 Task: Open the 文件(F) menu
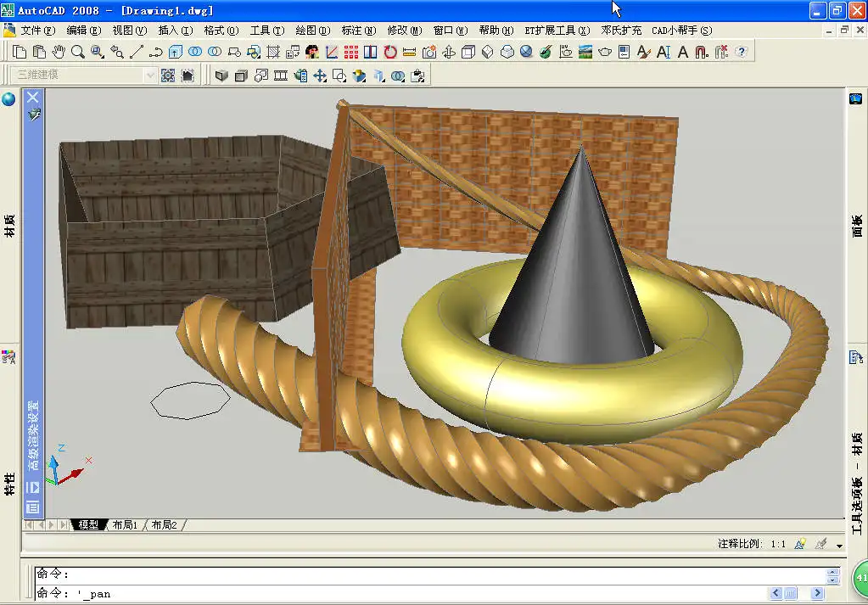coord(38,31)
